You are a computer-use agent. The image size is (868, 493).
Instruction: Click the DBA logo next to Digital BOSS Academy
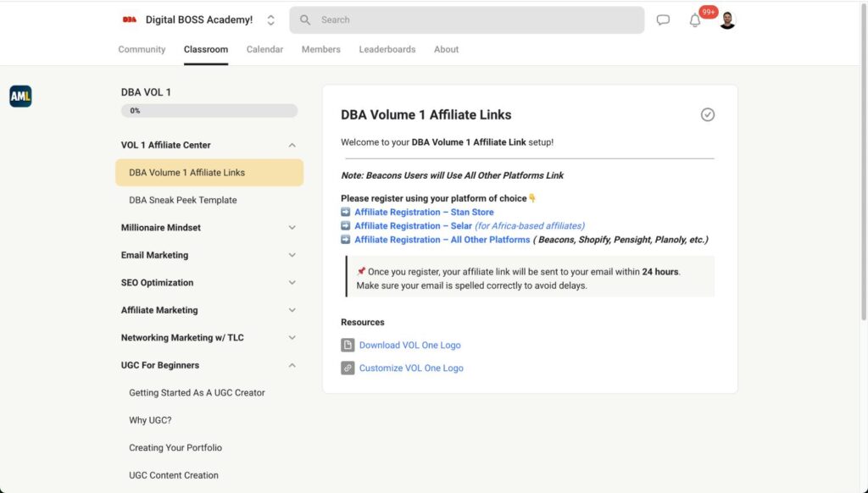[x=130, y=20]
